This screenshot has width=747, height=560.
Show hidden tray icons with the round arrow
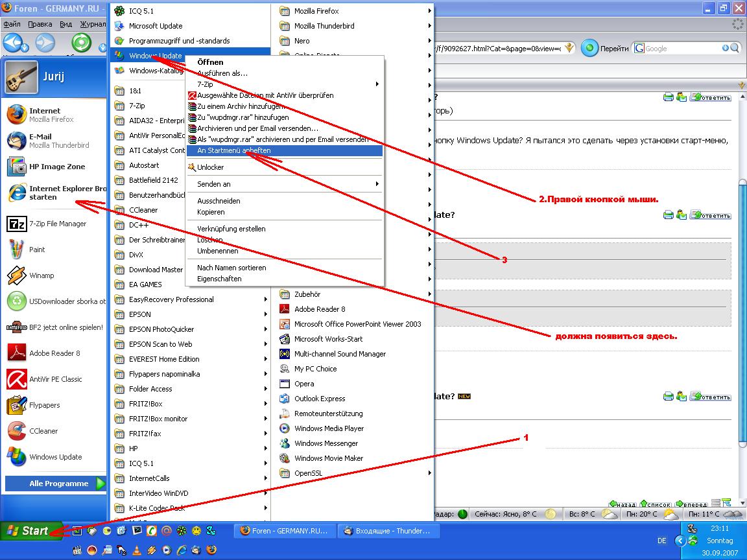coord(680,541)
